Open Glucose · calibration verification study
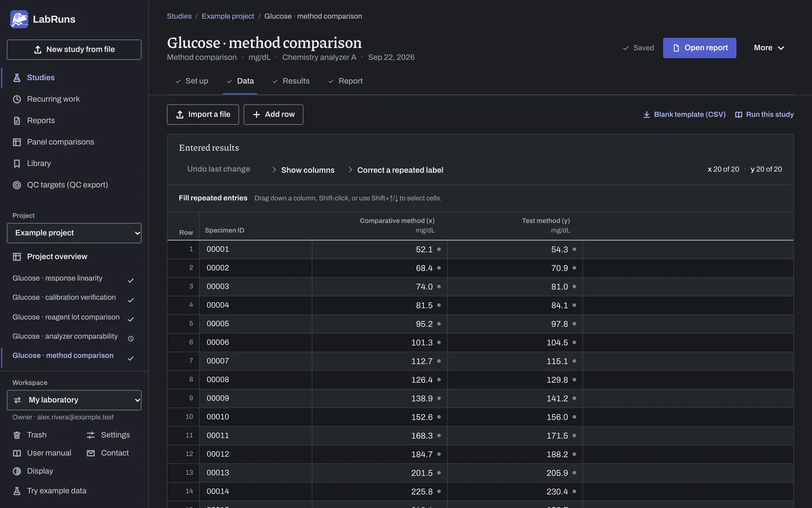Screen dimensions: 812x508 coord(74,298)
